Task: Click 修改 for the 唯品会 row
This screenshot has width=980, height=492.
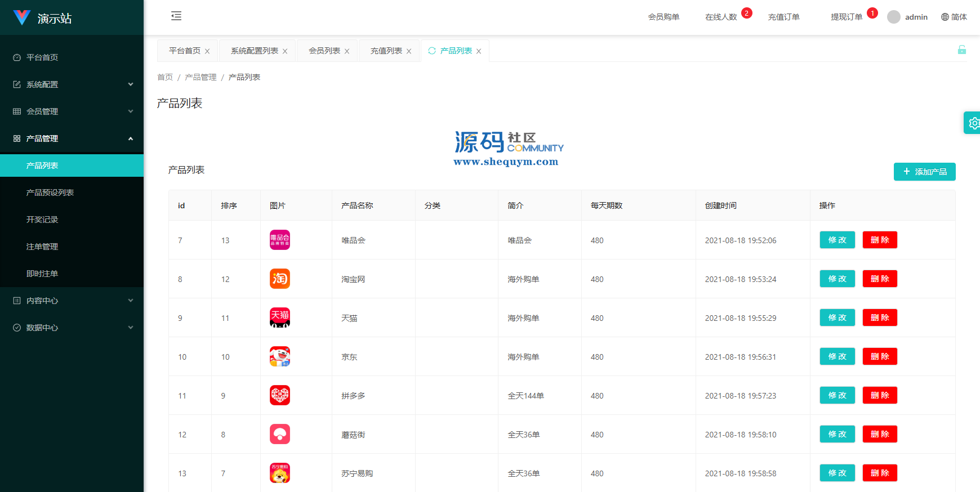Action: (x=837, y=240)
